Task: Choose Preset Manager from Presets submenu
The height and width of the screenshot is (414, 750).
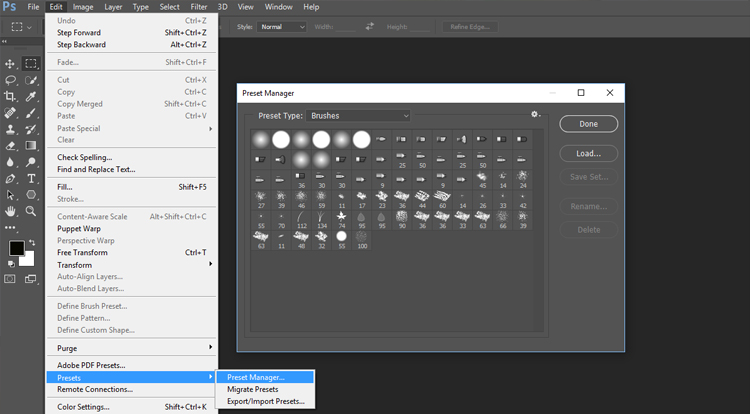Action: 265,377
